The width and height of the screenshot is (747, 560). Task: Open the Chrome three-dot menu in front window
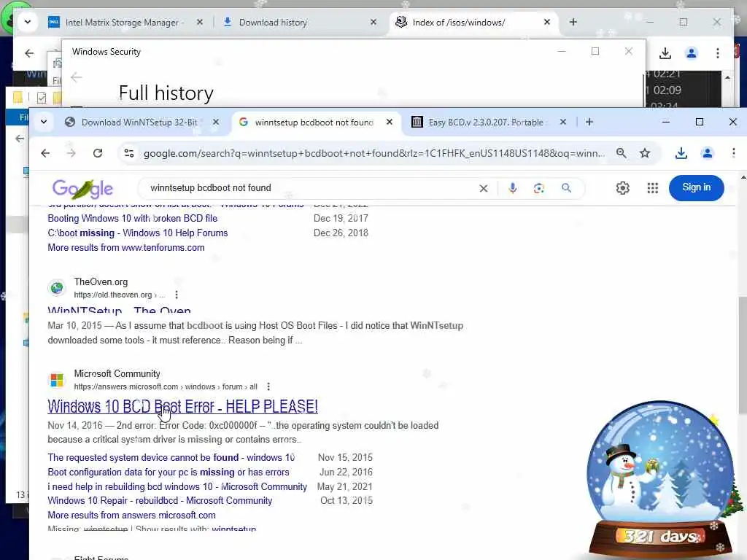click(x=733, y=153)
